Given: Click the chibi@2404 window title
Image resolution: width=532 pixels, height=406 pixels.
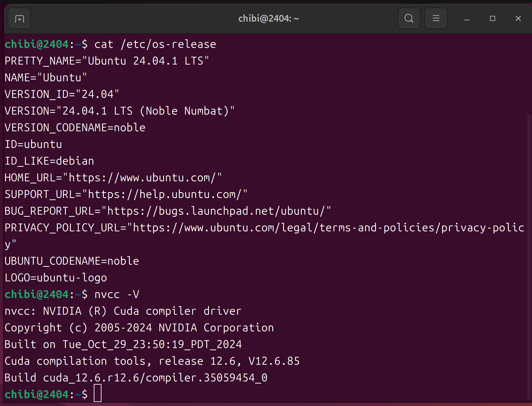Looking at the screenshot, I should click(268, 19).
